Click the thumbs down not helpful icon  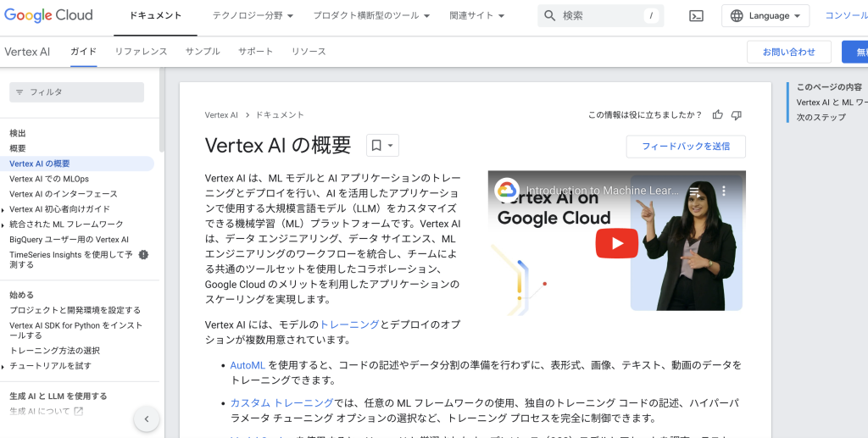(x=737, y=115)
